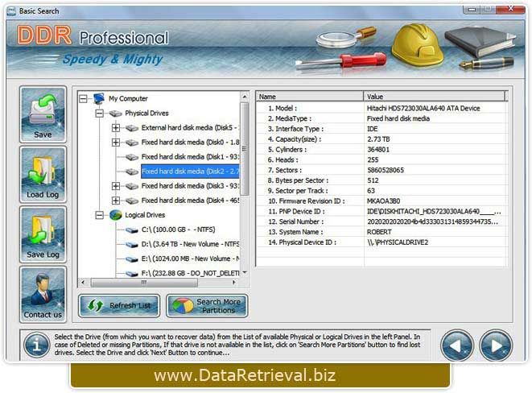Click the drive icon beside D:\ volume
532x393 pixels.
pyautogui.click(x=132, y=245)
